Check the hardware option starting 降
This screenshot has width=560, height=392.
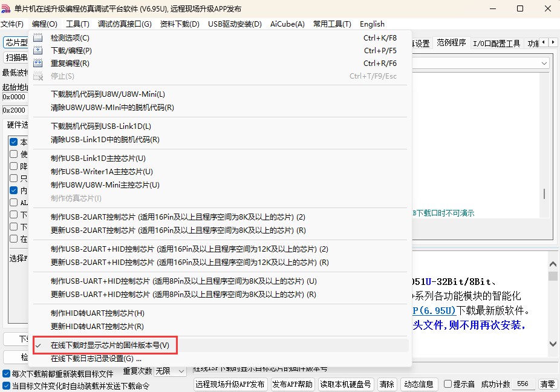click(x=13, y=166)
